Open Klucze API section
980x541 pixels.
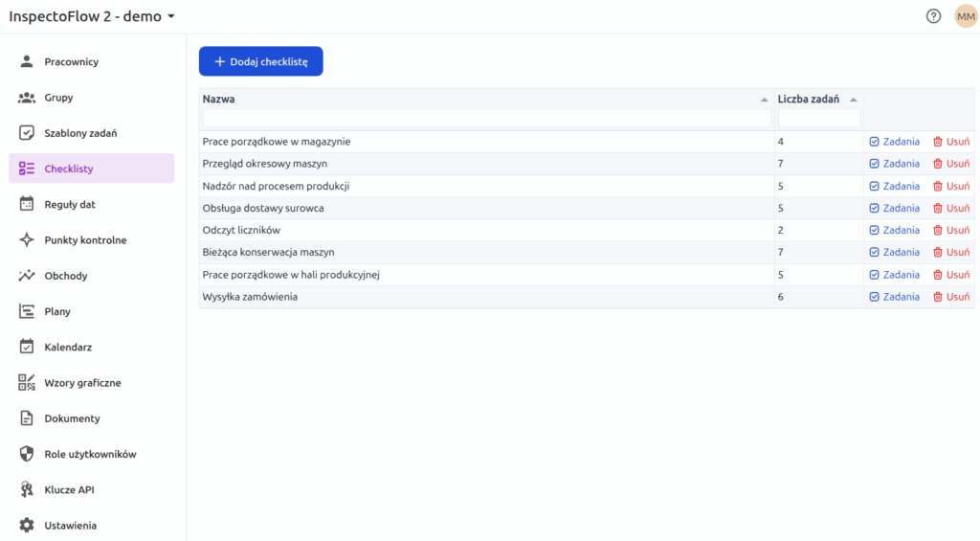click(91, 489)
